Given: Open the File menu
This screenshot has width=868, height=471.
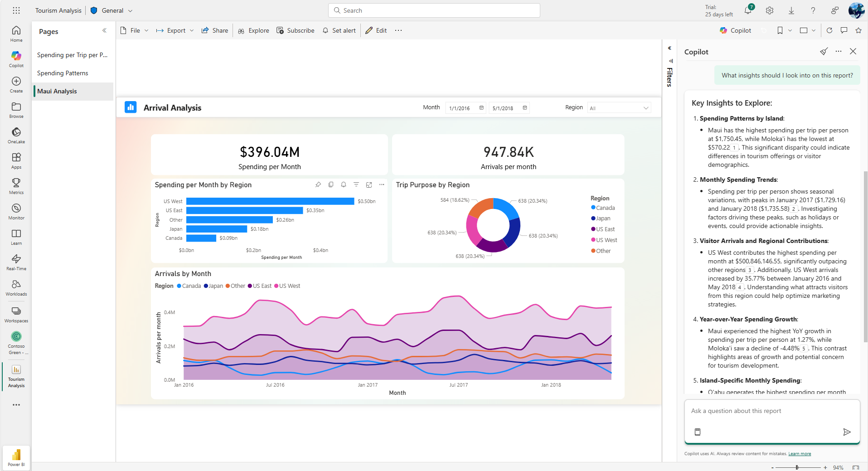Looking at the screenshot, I should pos(135,30).
